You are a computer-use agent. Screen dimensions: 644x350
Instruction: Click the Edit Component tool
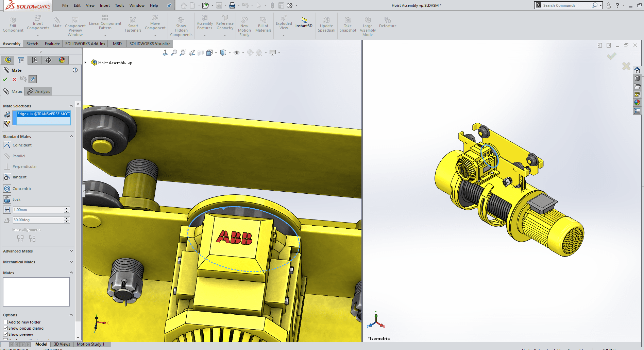pos(13,25)
